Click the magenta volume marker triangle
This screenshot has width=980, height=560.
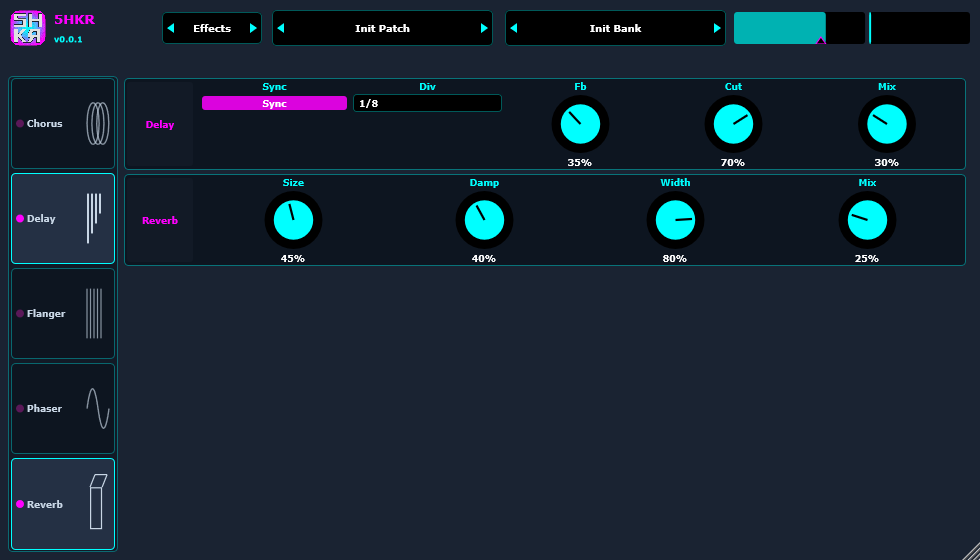click(x=821, y=41)
